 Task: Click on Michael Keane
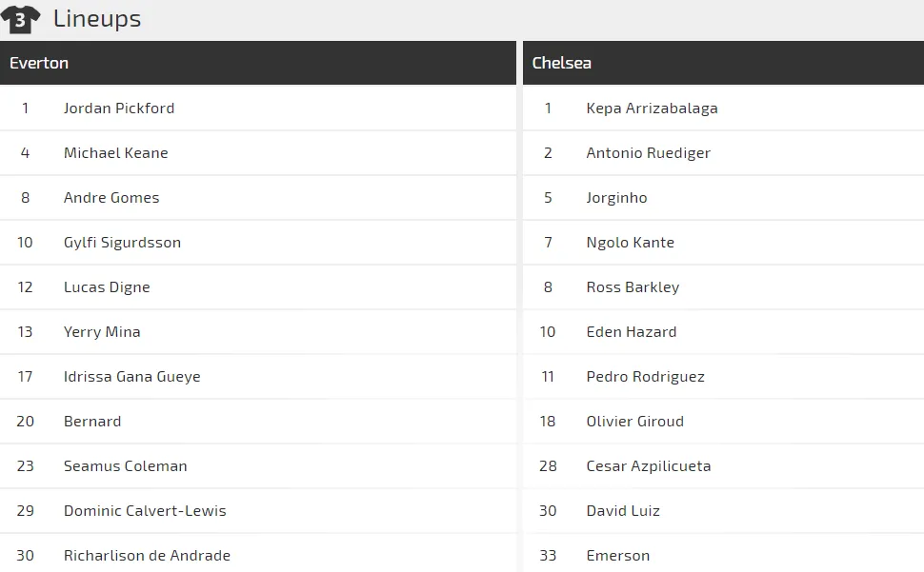point(116,153)
